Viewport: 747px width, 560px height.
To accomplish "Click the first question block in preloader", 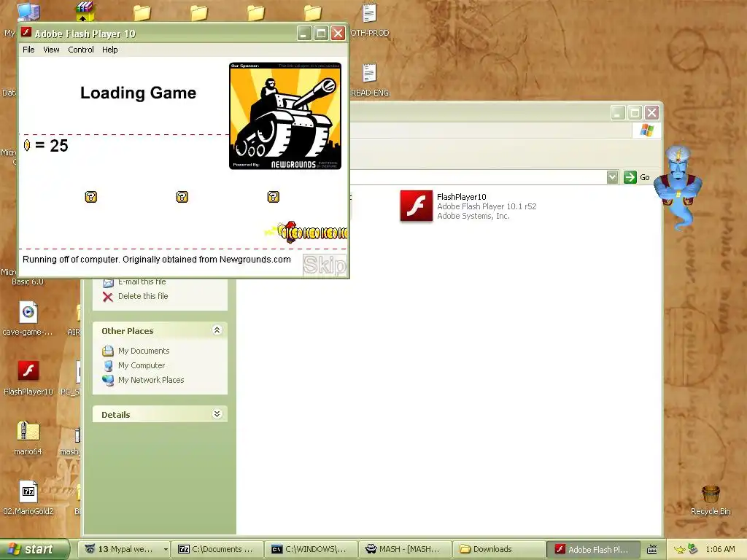I will (91, 197).
